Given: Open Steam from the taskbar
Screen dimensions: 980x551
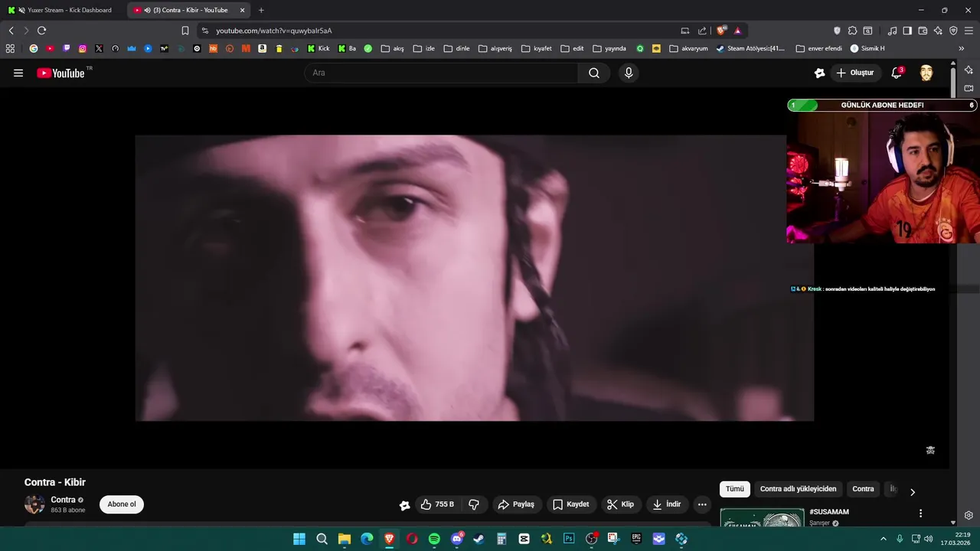Looking at the screenshot, I should [479, 539].
